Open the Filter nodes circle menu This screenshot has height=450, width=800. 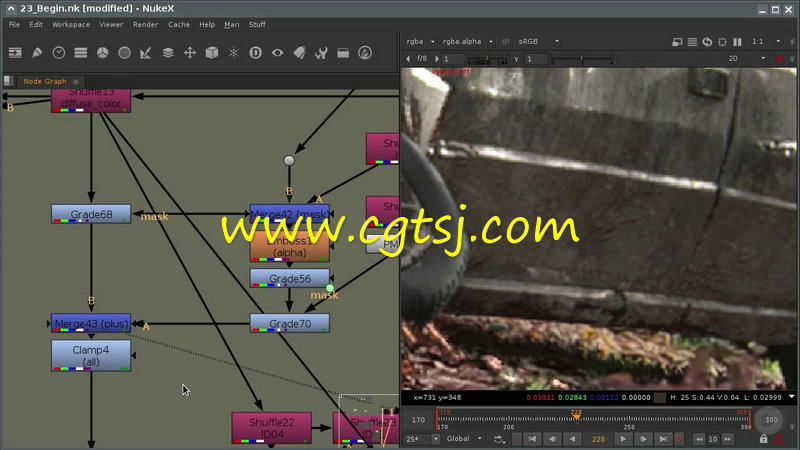124,53
